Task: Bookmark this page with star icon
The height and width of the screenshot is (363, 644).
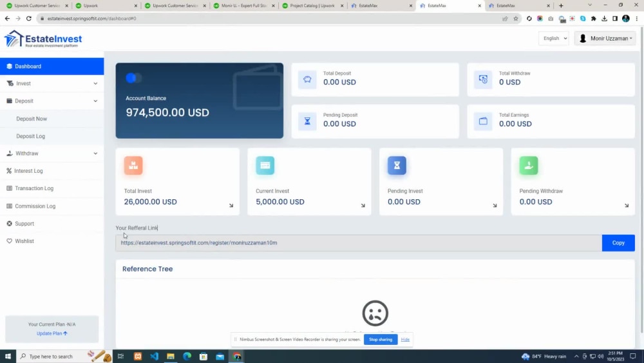Action: click(516, 19)
